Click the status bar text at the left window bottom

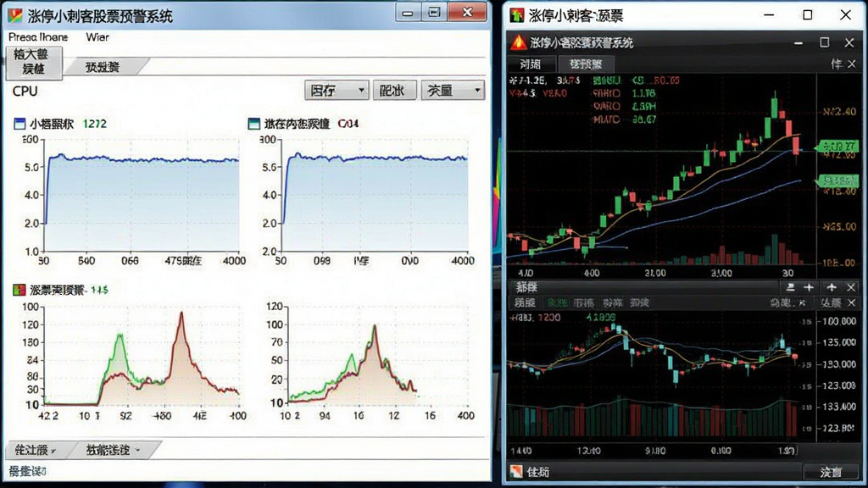[28, 471]
